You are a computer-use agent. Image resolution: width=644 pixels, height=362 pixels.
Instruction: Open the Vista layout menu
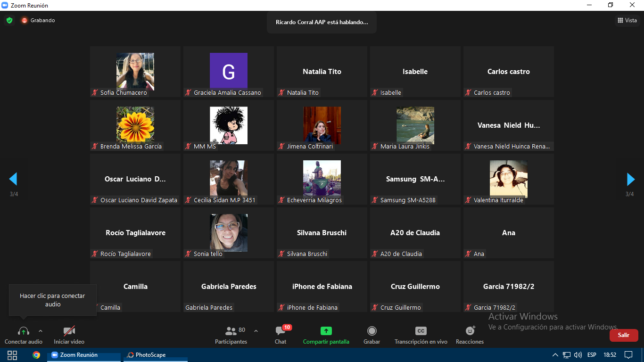tap(627, 20)
